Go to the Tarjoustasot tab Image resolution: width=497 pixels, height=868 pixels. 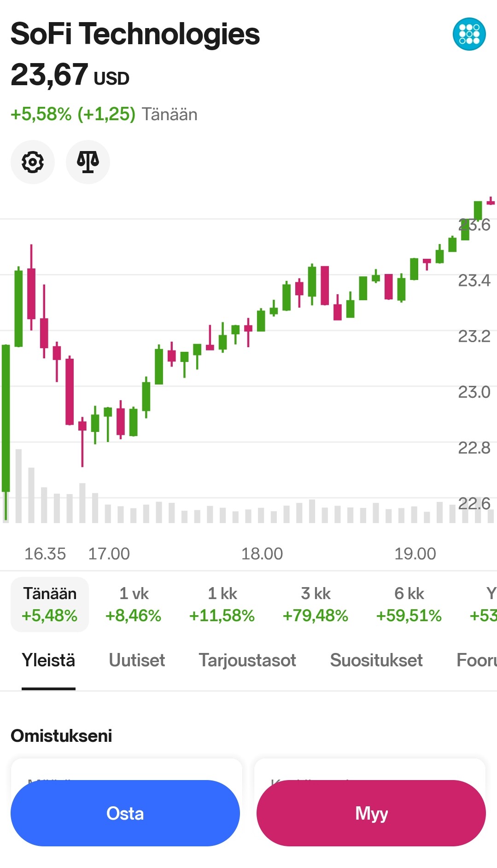[x=247, y=660]
